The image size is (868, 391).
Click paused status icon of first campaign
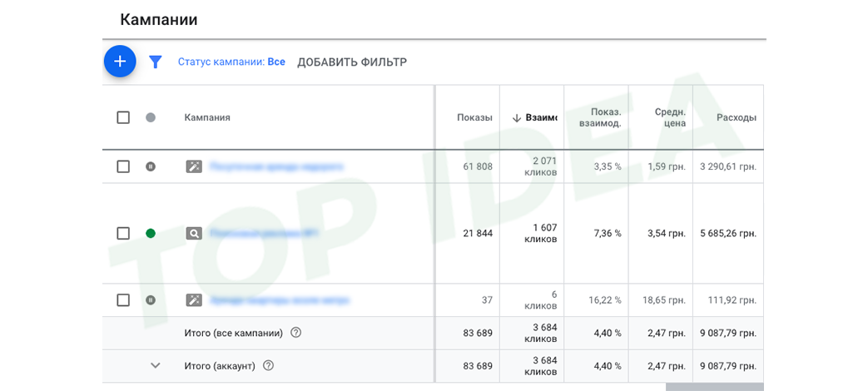click(151, 166)
